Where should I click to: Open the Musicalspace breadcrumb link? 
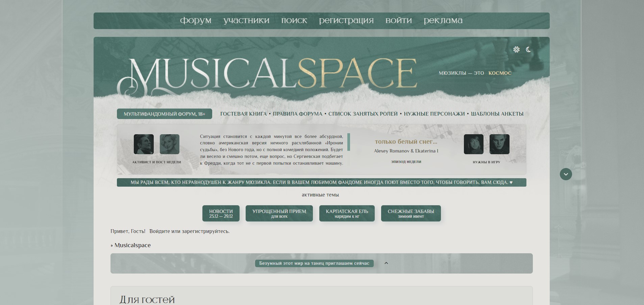pyautogui.click(x=132, y=245)
